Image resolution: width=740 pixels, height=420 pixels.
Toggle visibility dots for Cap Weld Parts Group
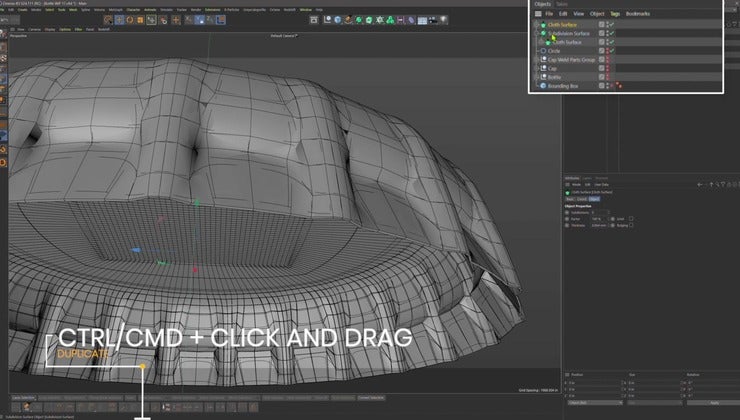tap(607, 59)
